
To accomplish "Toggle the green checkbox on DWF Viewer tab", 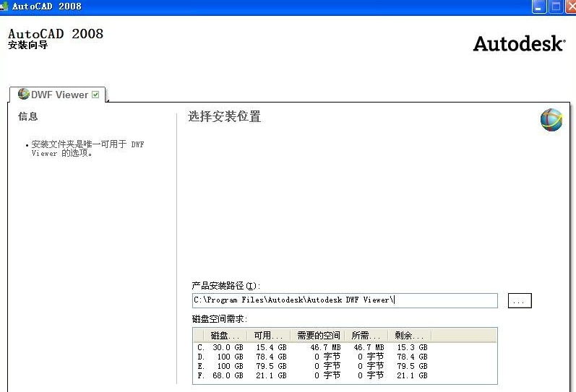I will [95, 95].
